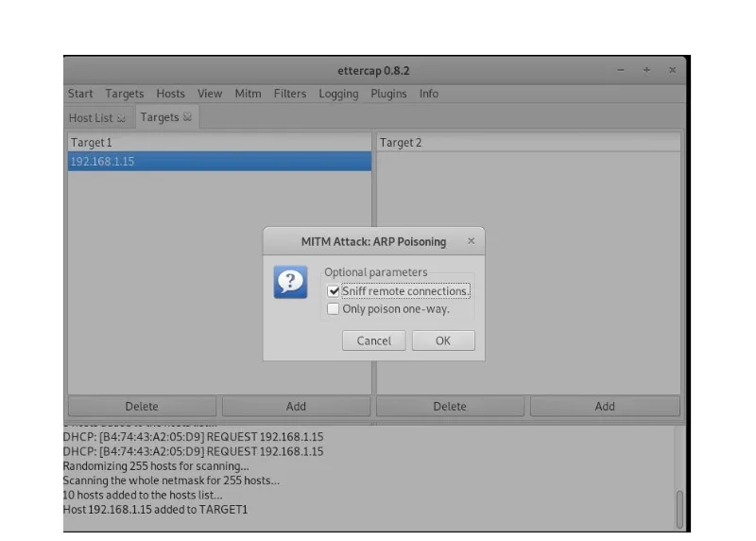This screenshot has height=541, width=756.
Task: Select 192.168.1.15 in Target 1
Action: (x=219, y=161)
